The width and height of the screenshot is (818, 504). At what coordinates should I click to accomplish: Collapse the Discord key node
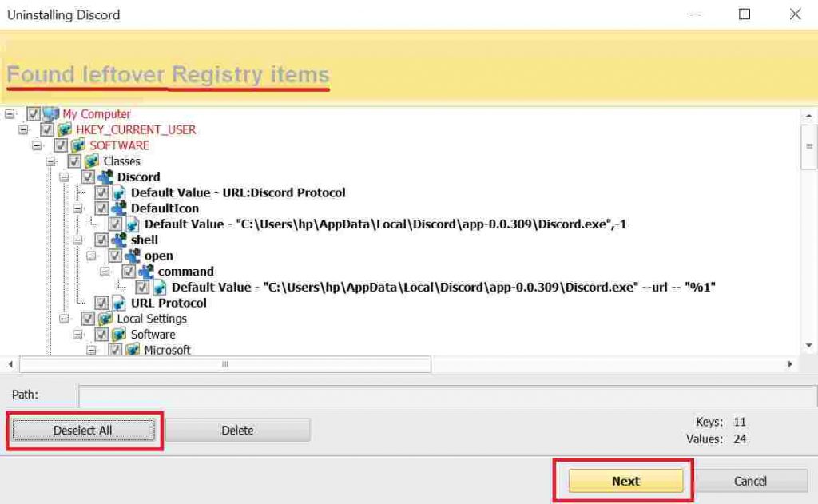(x=64, y=177)
